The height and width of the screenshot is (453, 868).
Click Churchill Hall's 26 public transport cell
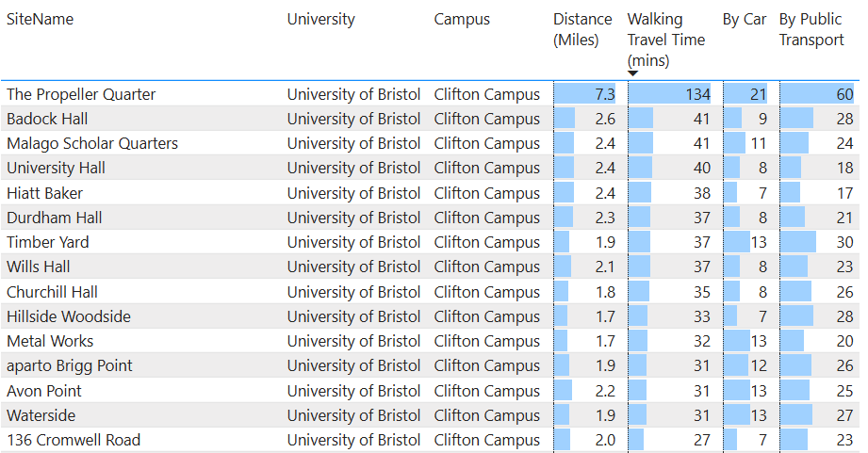pos(819,292)
